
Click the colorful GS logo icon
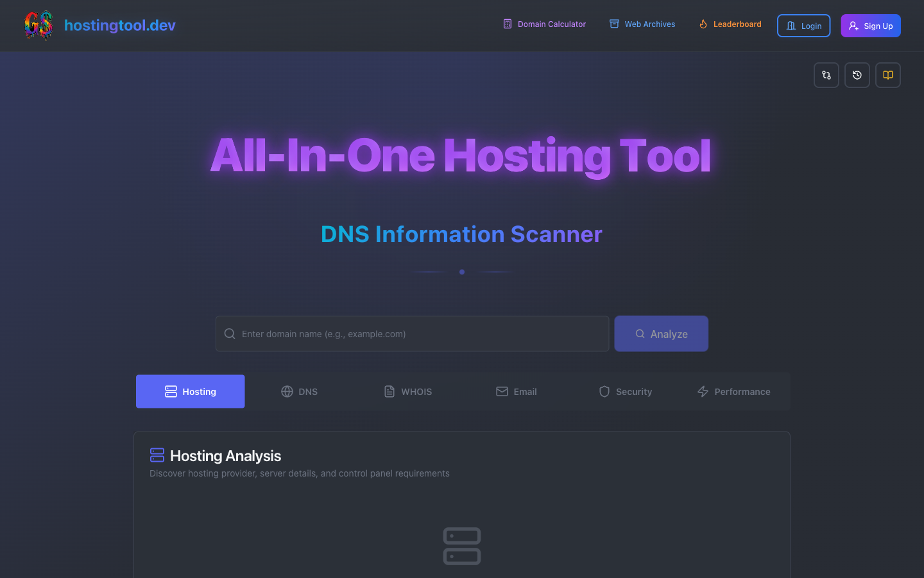coord(38,25)
